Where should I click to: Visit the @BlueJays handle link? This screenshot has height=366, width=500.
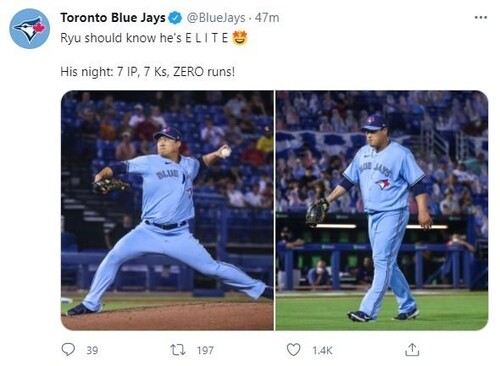click(x=216, y=18)
